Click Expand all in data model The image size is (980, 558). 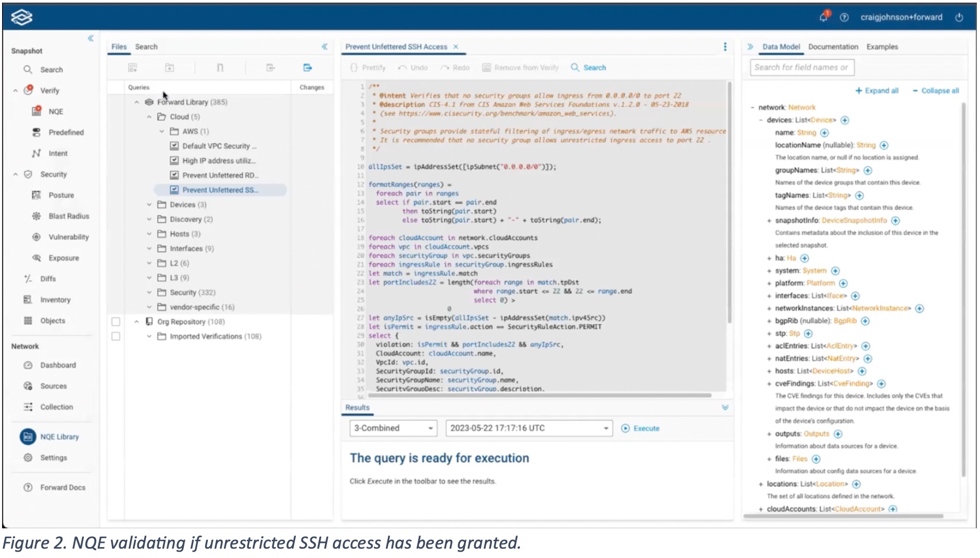click(877, 91)
